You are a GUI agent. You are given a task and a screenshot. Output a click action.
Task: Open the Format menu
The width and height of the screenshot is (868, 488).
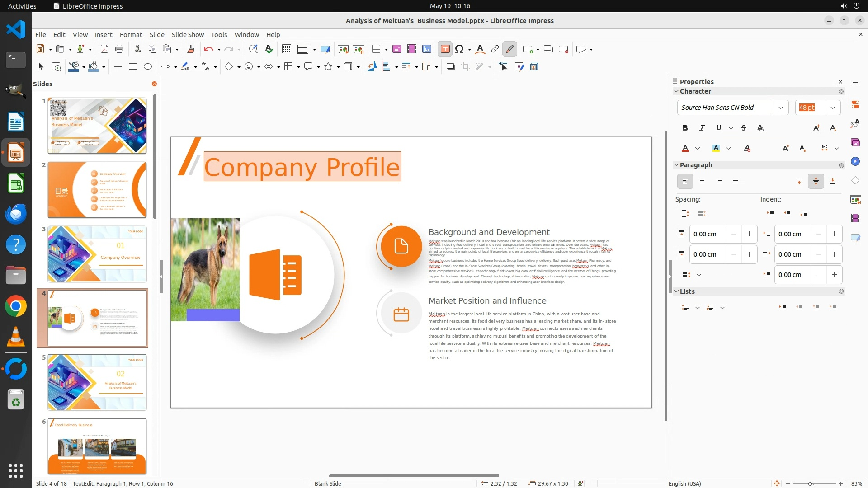pyautogui.click(x=131, y=35)
